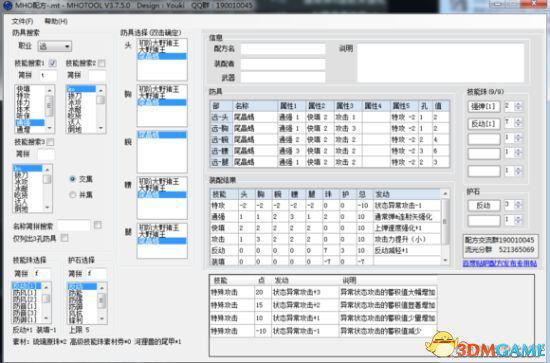
Task: Click up arrow of 技能搜索2 skill list
Action: (x=101, y=90)
